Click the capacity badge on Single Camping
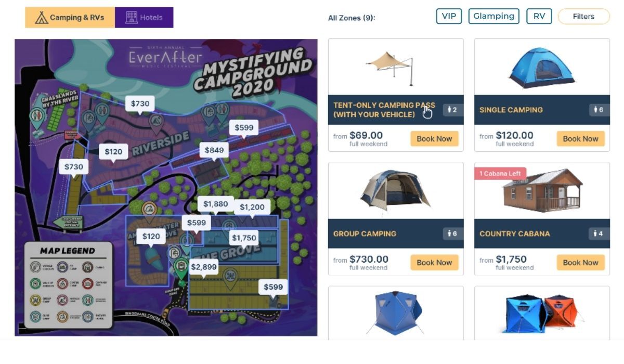 tap(599, 110)
